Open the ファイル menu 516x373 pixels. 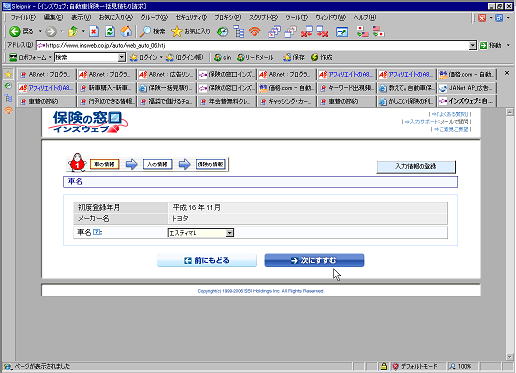coord(23,17)
